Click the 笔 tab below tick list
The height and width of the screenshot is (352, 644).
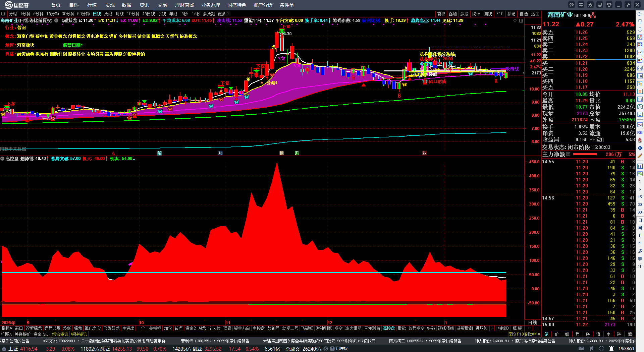tap(546, 334)
